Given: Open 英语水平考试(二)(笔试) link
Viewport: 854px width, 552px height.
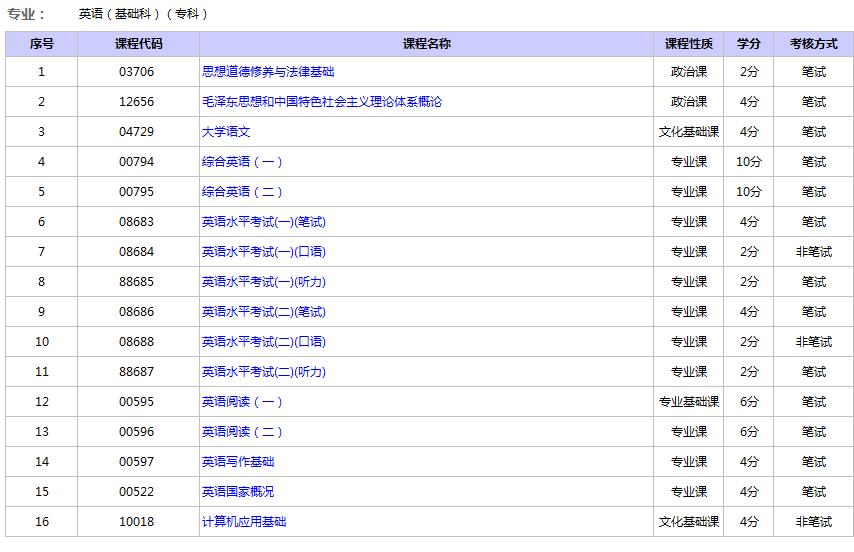Looking at the screenshot, I should tap(264, 312).
